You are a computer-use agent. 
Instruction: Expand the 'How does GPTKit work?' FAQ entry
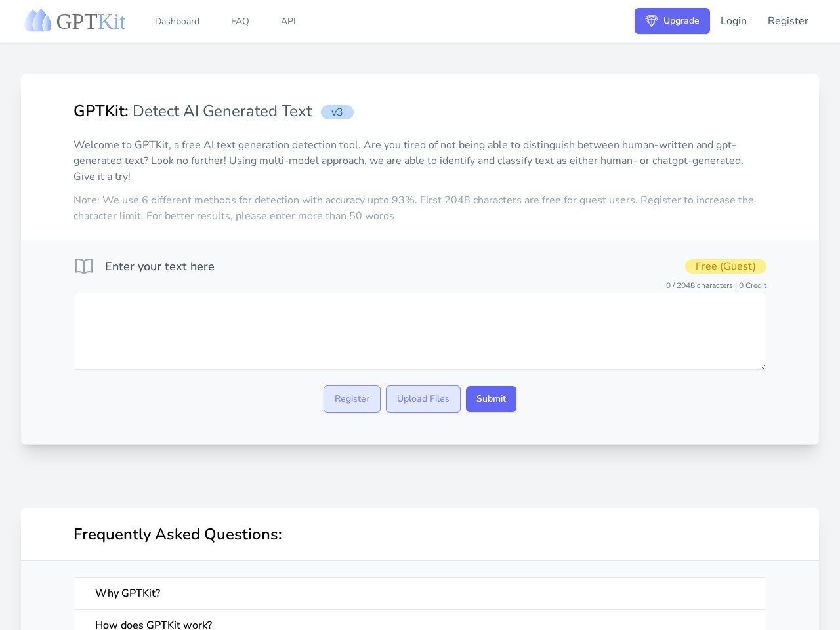coord(154,625)
